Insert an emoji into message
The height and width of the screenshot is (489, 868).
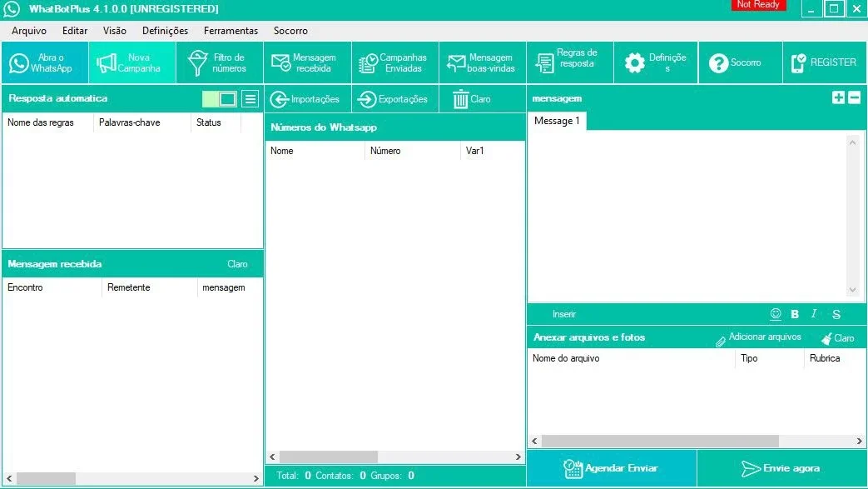776,314
